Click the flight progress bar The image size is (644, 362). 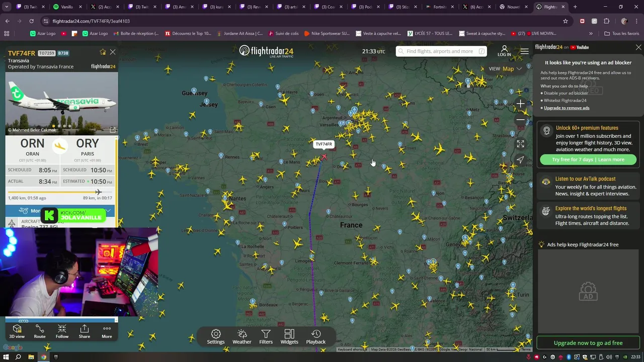click(60, 192)
